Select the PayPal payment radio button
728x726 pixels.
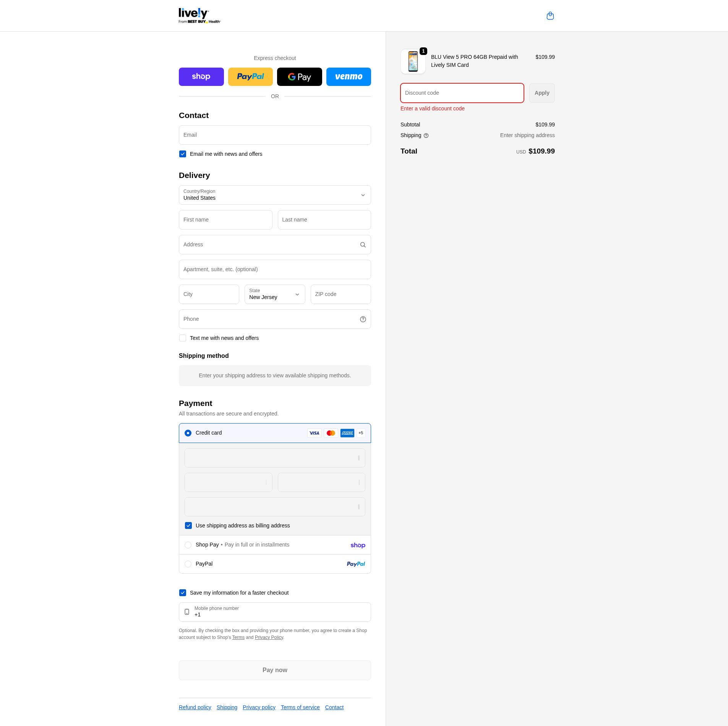188,564
